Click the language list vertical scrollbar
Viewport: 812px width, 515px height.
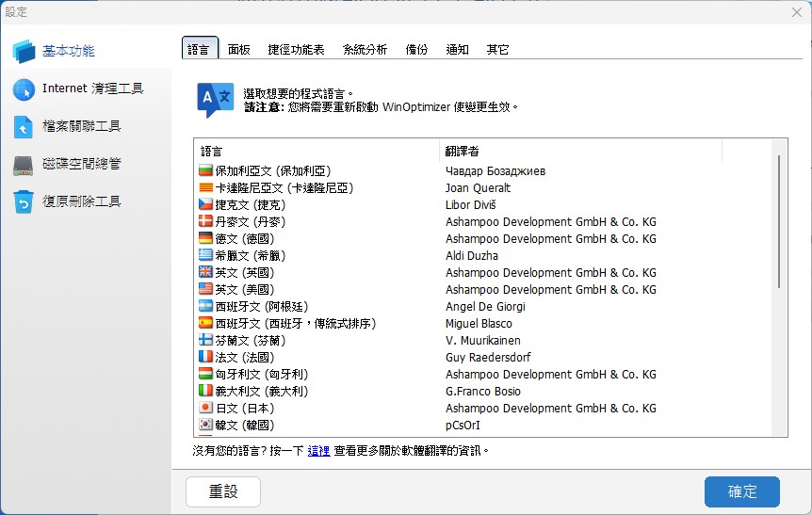778,221
